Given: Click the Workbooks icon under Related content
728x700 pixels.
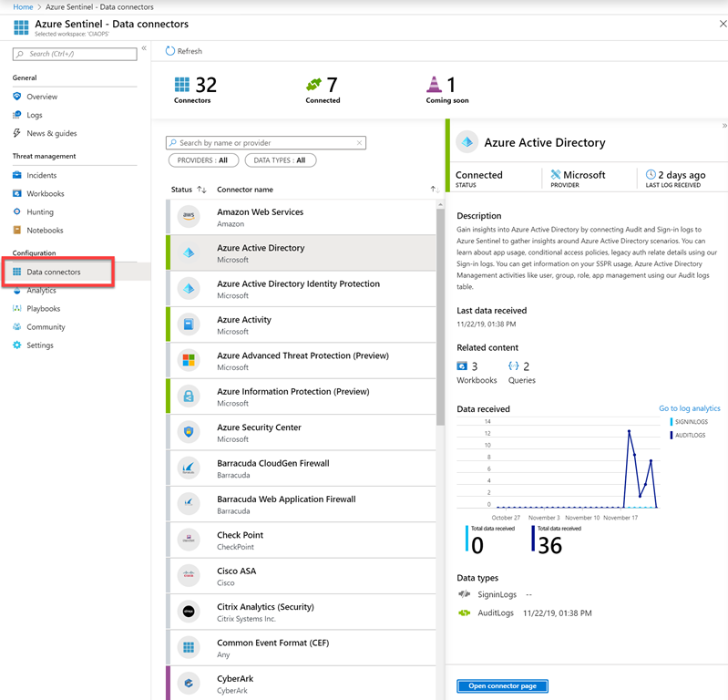Looking at the screenshot, I should point(462,366).
